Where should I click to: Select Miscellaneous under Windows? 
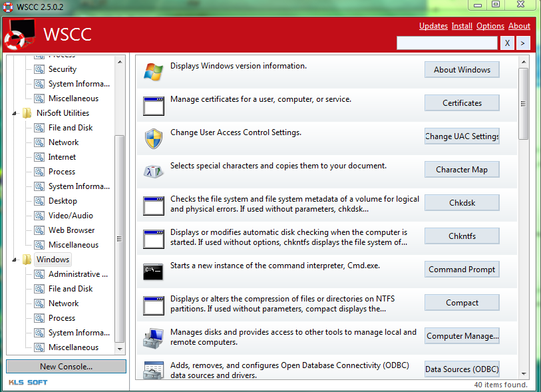click(73, 347)
